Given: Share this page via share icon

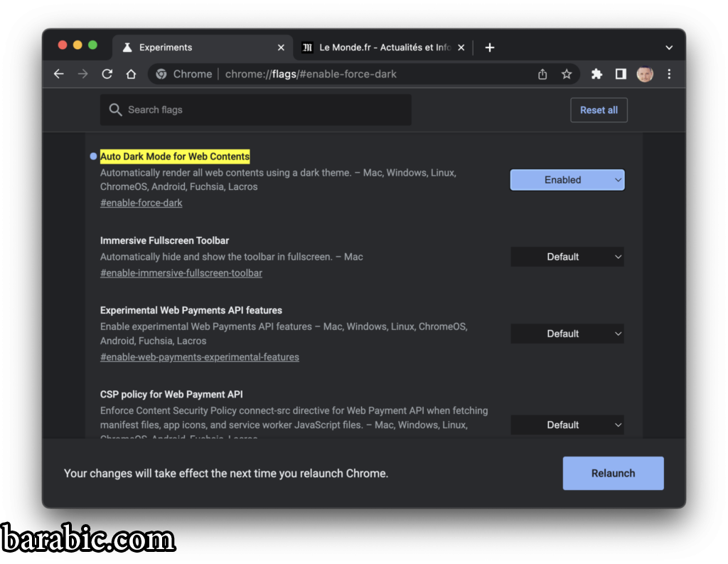Looking at the screenshot, I should (x=542, y=74).
